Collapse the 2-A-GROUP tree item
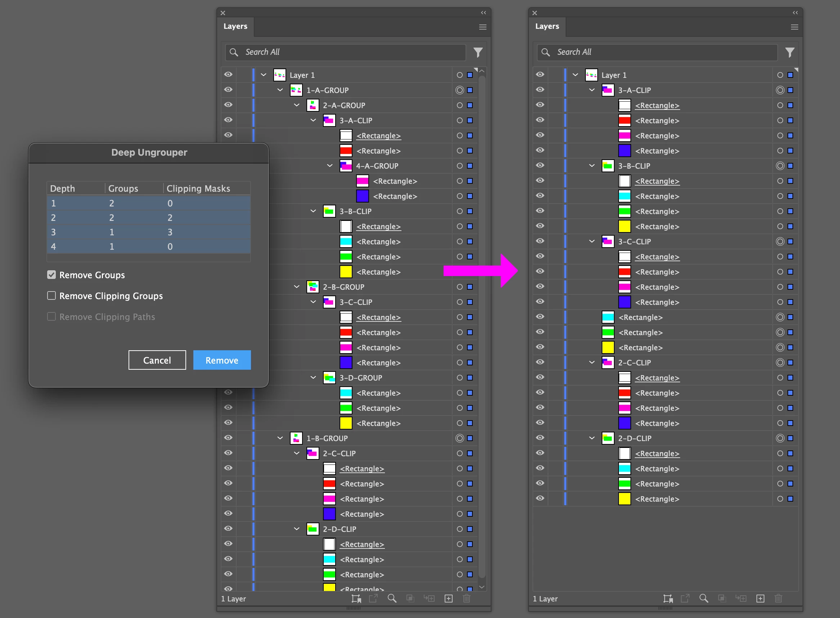This screenshot has width=840, height=618. point(296,105)
